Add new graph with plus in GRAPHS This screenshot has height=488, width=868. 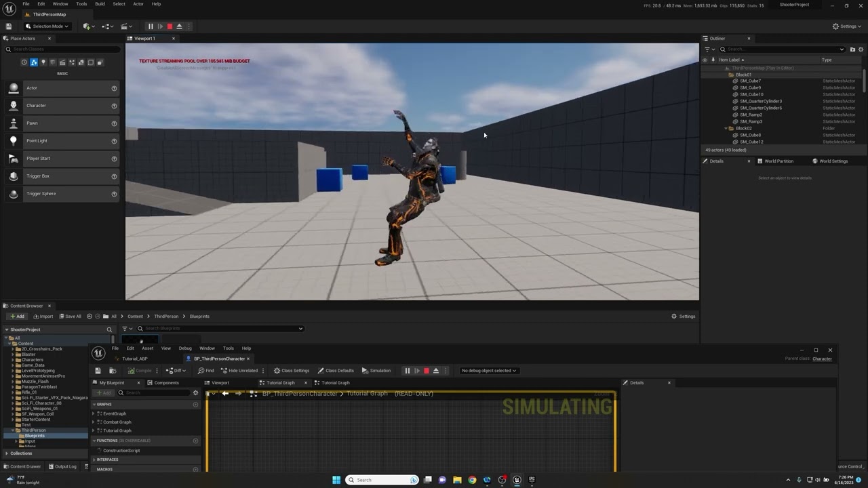pos(196,405)
